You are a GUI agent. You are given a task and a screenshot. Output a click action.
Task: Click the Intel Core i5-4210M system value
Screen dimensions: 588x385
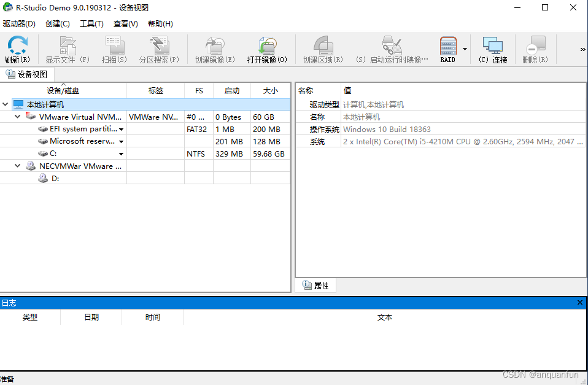click(x=463, y=141)
